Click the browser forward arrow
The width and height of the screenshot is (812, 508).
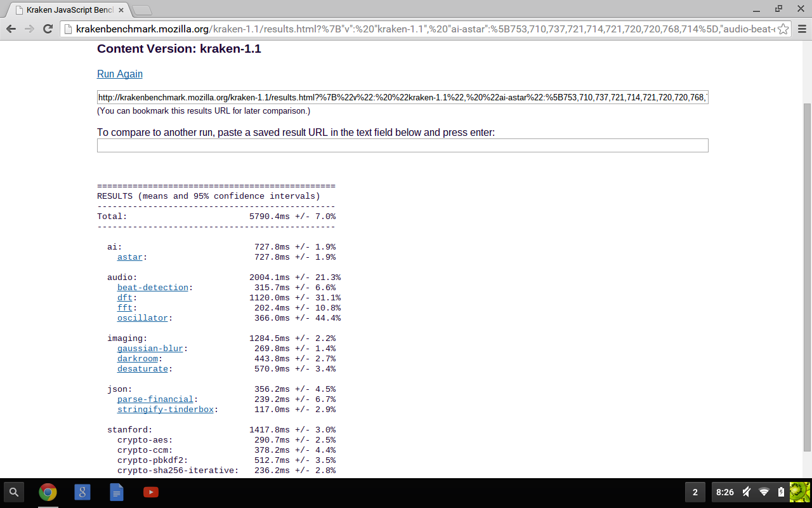[29, 29]
